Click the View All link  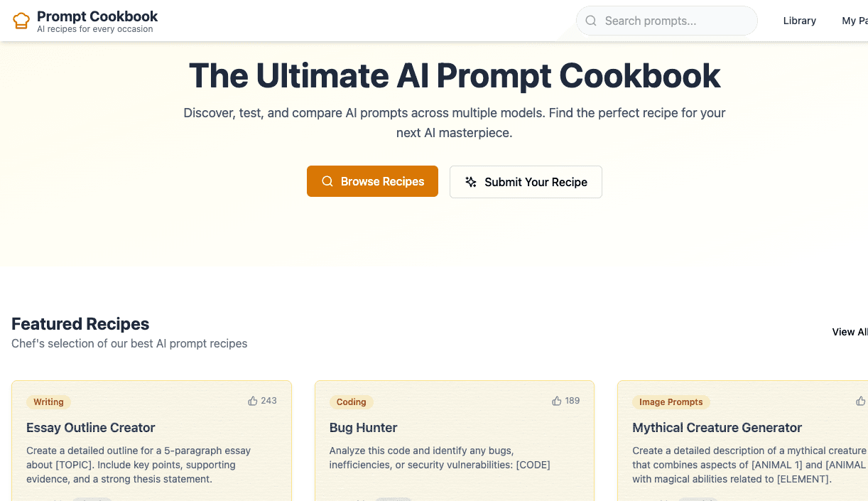tap(850, 332)
